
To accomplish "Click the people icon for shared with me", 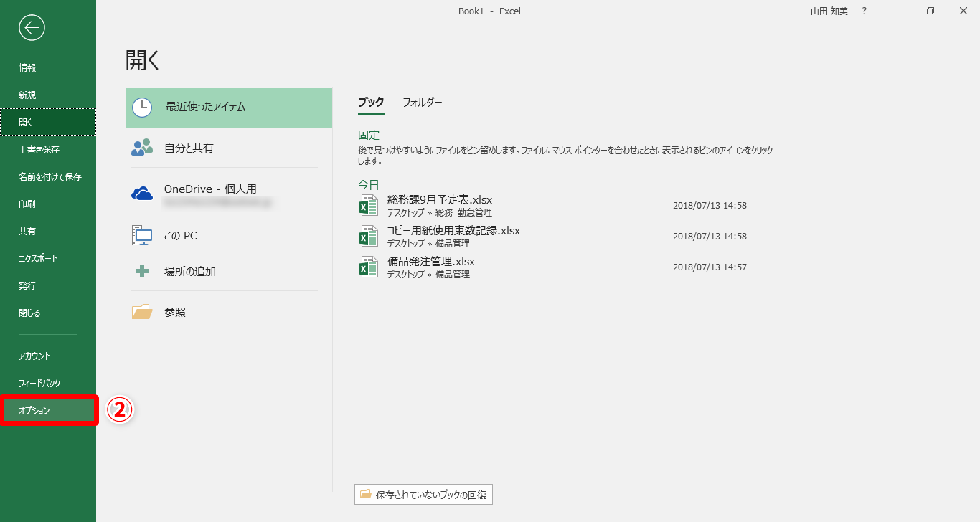I will (142, 148).
